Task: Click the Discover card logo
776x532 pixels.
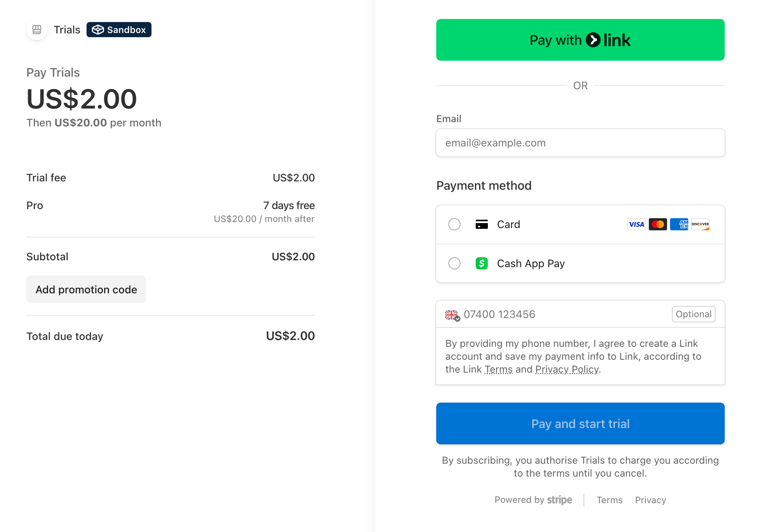Action: pyautogui.click(x=700, y=224)
